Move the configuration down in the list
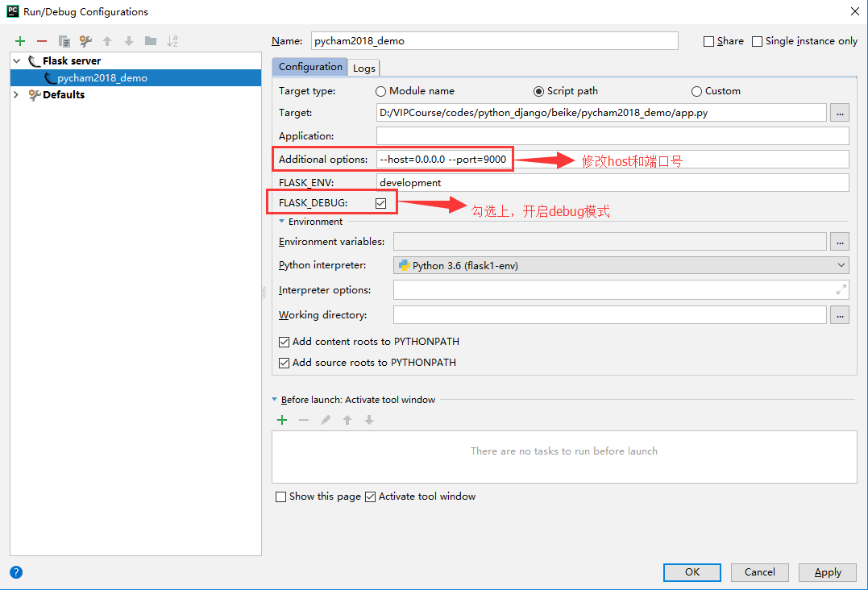This screenshot has width=868, height=590. point(129,41)
